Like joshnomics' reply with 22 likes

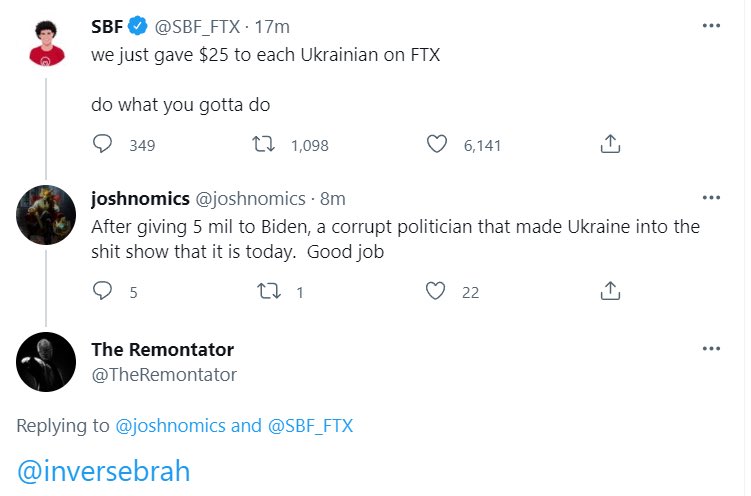[436, 291]
